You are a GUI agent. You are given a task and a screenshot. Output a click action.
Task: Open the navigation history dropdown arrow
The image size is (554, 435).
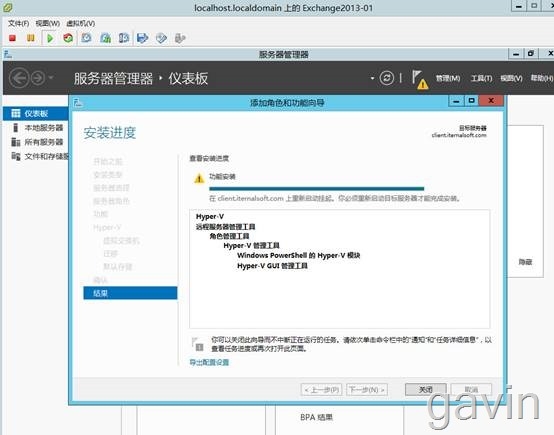coord(51,77)
